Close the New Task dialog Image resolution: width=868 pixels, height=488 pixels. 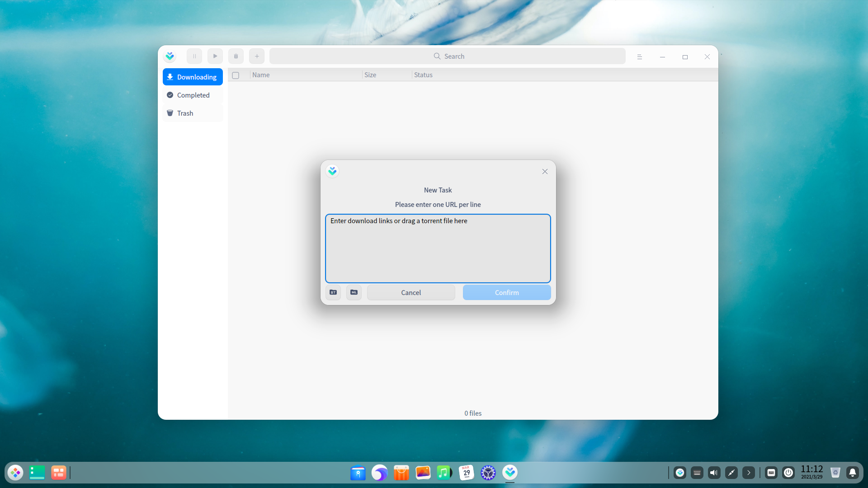(545, 172)
